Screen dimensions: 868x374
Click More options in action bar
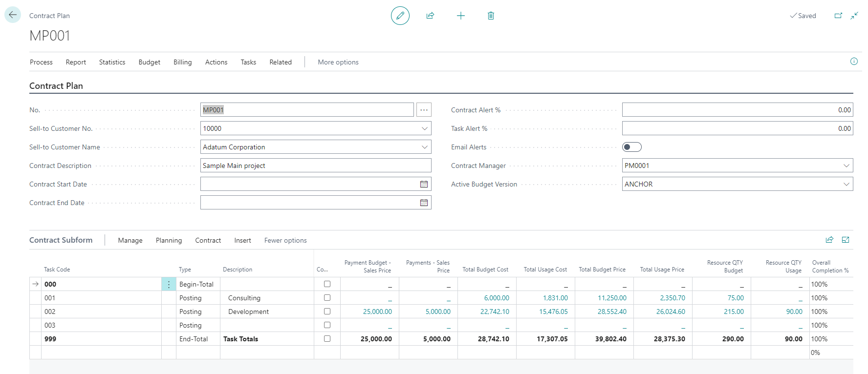tap(338, 62)
